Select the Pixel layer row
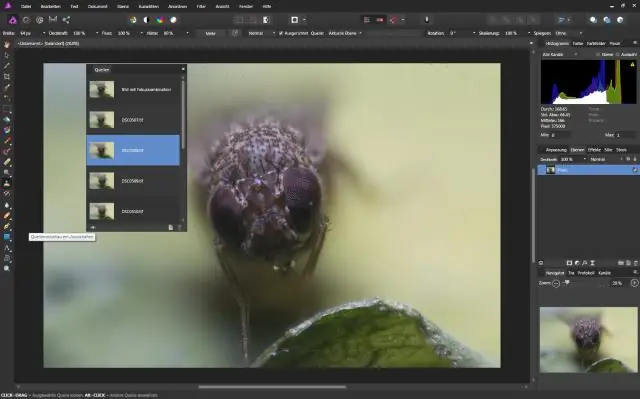 (588, 170)
